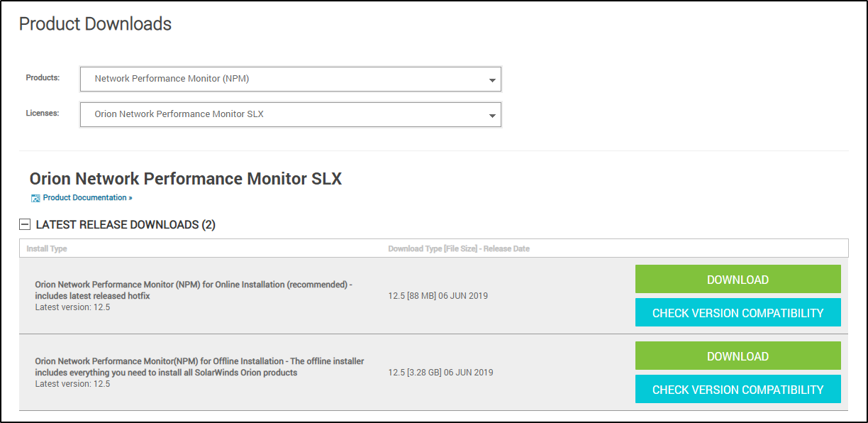This screenshot has width=868, height=423.
Task: Select the Offline Installation description text
Action: (199, 367)
